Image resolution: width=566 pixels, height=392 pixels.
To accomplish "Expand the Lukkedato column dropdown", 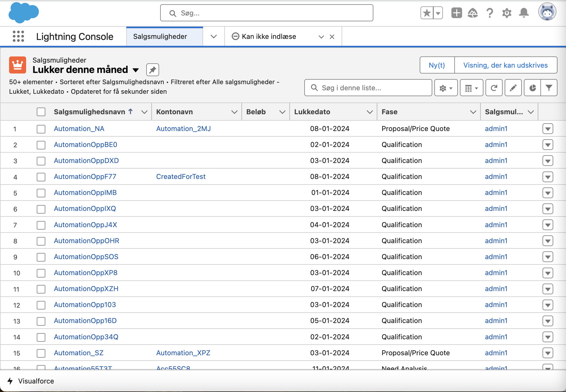I will tap(370, 112).
